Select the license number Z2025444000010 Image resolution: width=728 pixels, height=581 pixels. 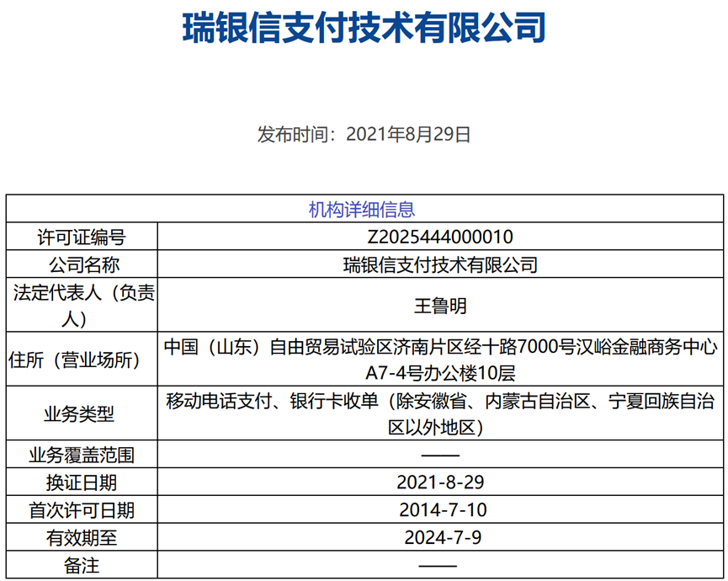(440, 237)
